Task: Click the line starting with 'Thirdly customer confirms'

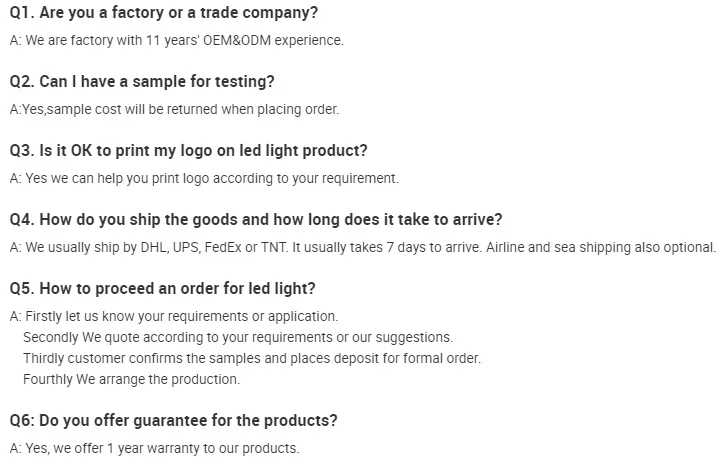Action: tap(252, 358)
